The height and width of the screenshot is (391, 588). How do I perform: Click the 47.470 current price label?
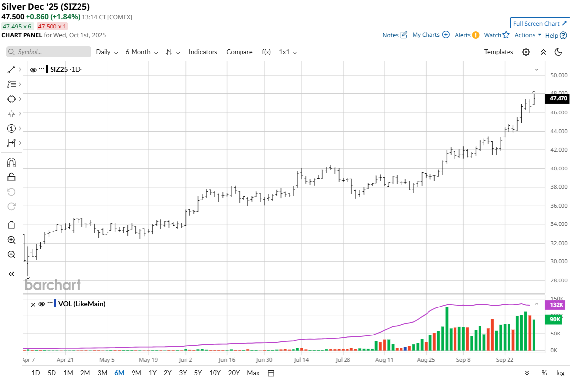pyautogui.click(x=558, y=98)
